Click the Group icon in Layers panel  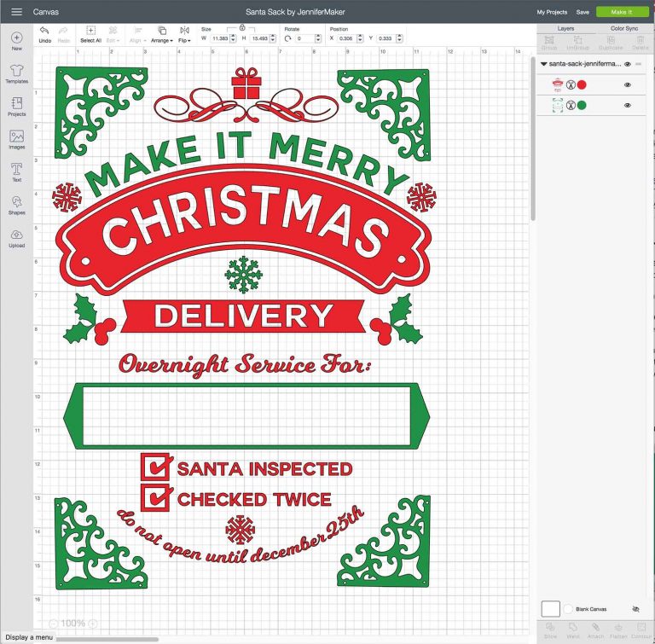tap(549, 40)
